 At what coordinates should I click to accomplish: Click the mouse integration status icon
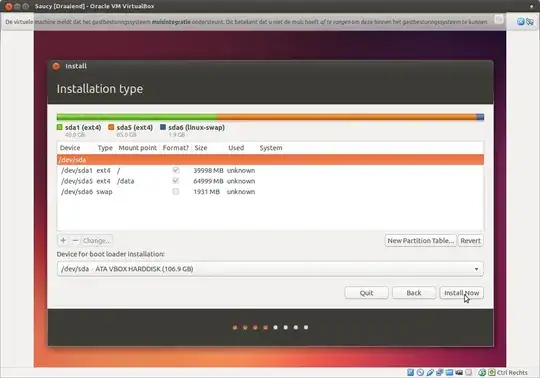pos(482,372)
